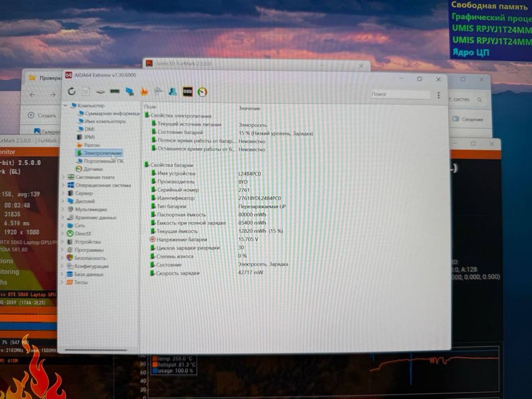The image size is (532, 399).
Task: Expand the Хранение данных node
Action: coord(63,218)
